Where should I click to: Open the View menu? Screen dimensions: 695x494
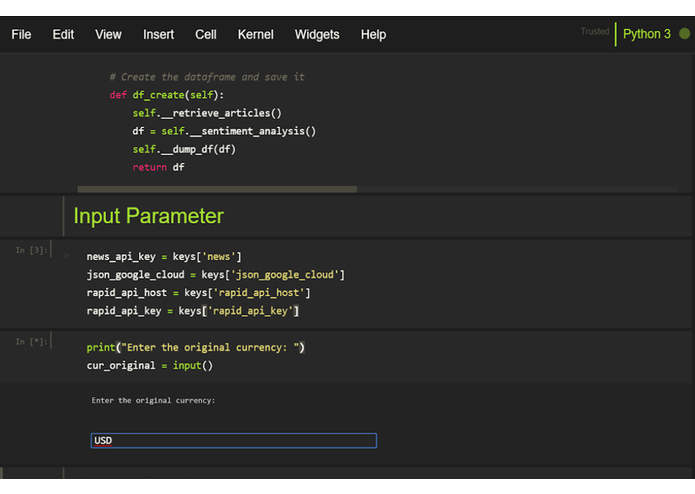point(108,35)
